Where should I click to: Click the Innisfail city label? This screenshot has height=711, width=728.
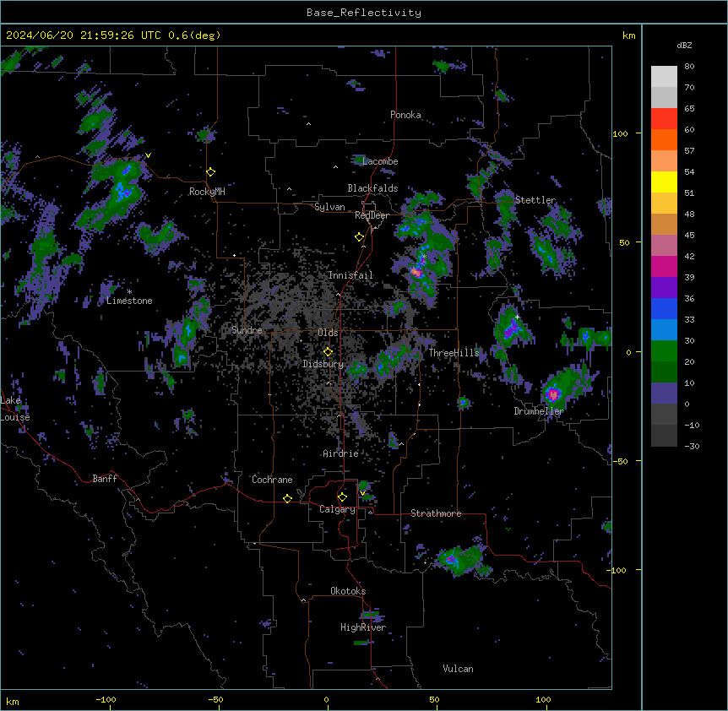350,275
